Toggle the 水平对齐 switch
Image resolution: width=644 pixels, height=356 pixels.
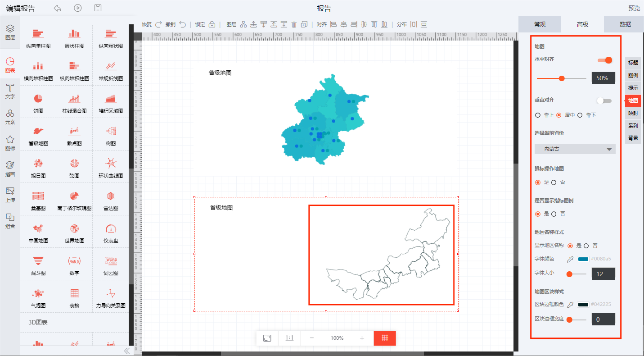[x=605, y=60]
